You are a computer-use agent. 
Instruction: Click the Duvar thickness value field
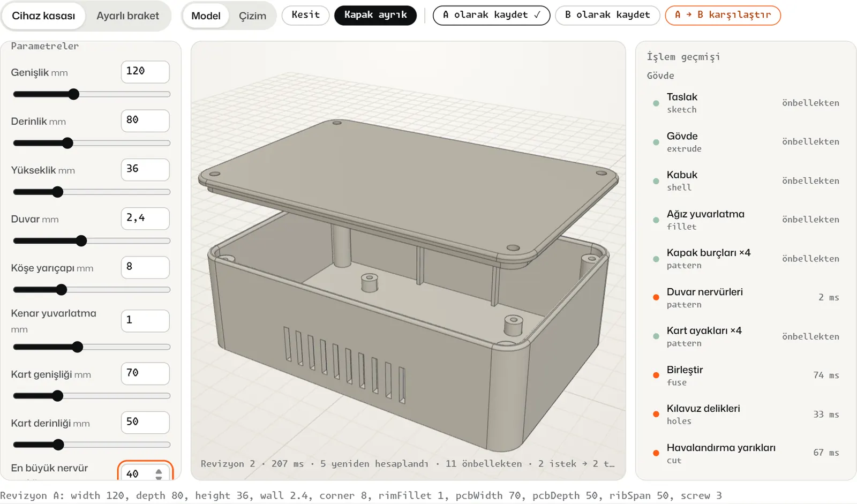145,219
